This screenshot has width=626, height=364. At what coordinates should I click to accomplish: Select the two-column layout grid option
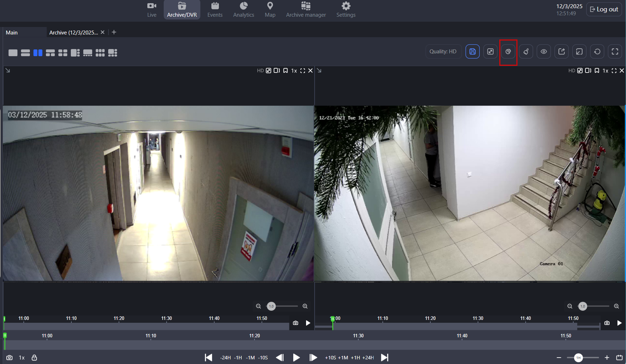click(38, 53)
